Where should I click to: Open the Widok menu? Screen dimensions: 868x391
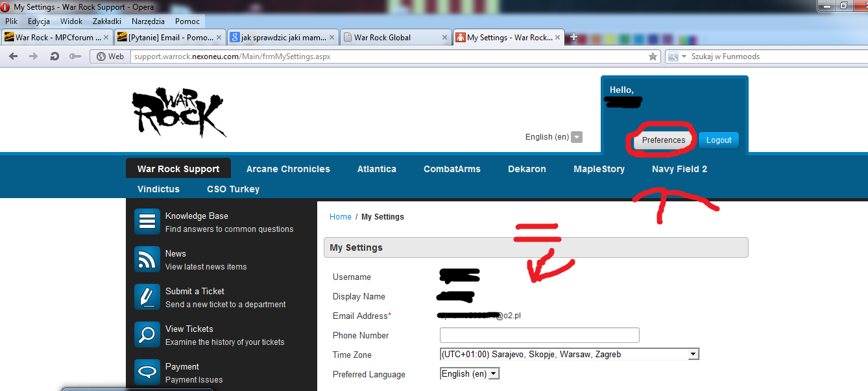pyautogui.click(x=71, y=21)
